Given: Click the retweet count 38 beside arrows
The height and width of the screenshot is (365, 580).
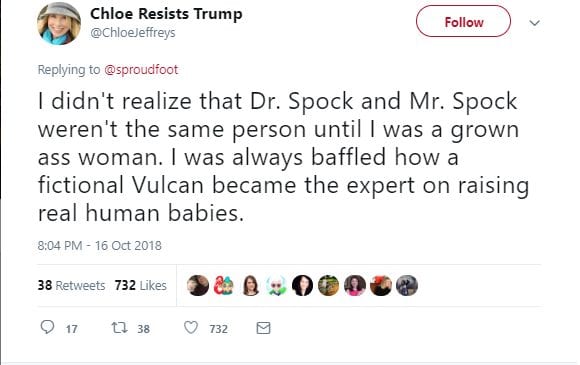Looking at the screenshot, I should [x=144, y=329].
